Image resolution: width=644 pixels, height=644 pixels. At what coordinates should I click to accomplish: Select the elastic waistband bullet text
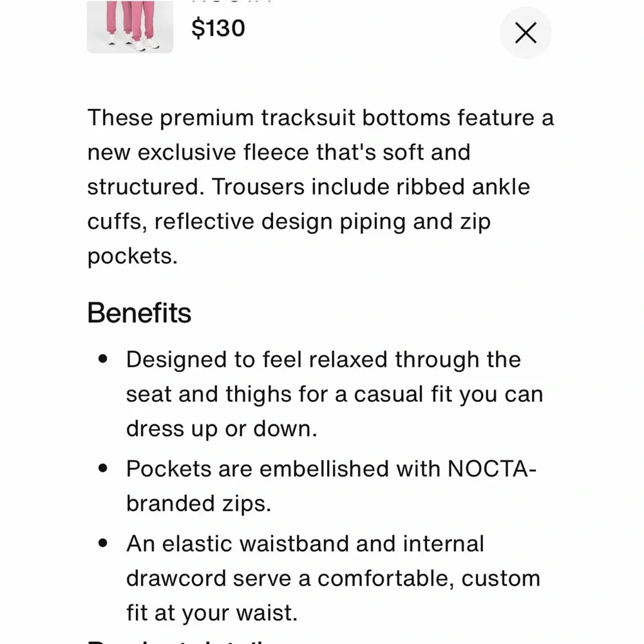click(332, 578)
